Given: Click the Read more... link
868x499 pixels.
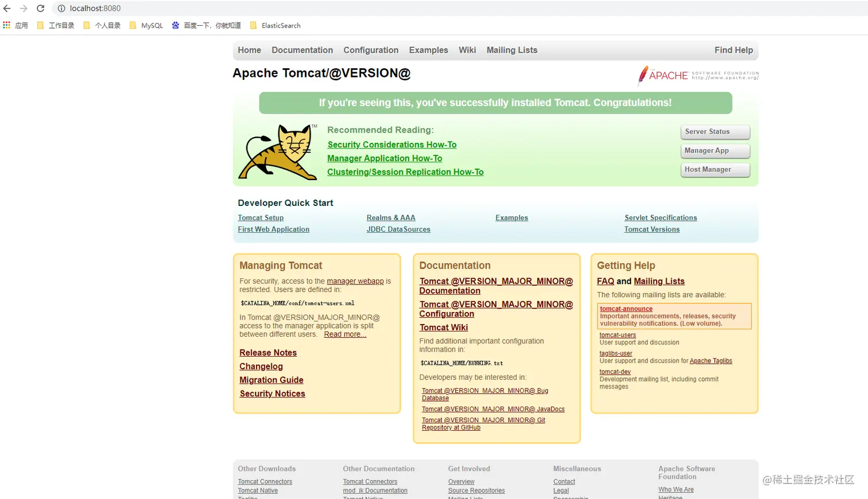Looking at the screenshot, I should click(x=345, y=334).
